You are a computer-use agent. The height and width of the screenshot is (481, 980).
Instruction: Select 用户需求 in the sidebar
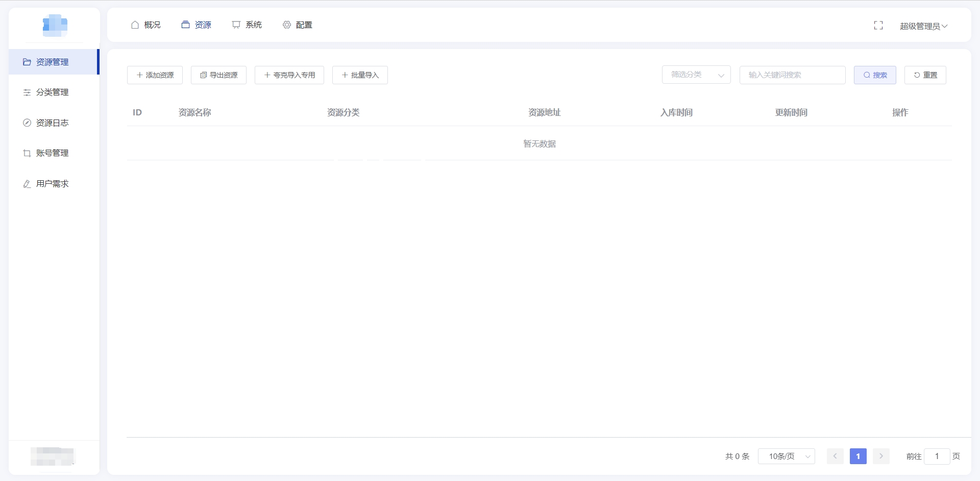(53, 184)
